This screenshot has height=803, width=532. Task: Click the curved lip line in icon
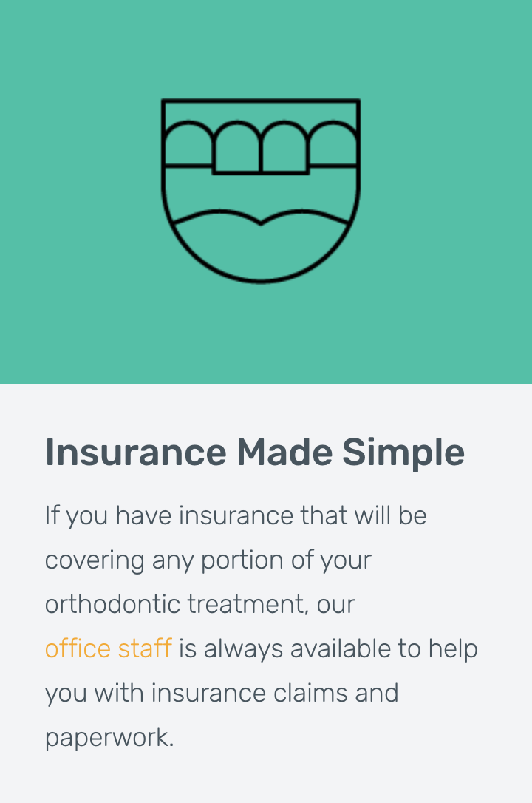[x=261, y=217]
